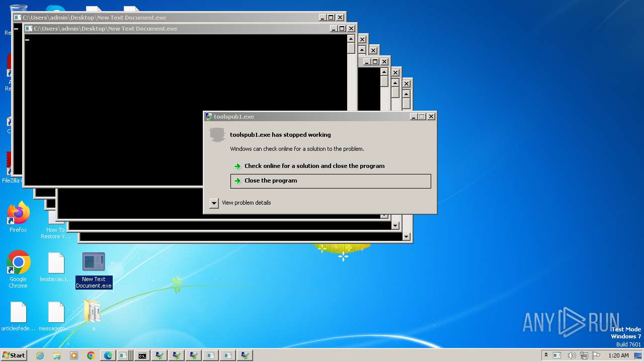644x362 pixels.
Task: Click Close the program option
Action: click(331, 181)
